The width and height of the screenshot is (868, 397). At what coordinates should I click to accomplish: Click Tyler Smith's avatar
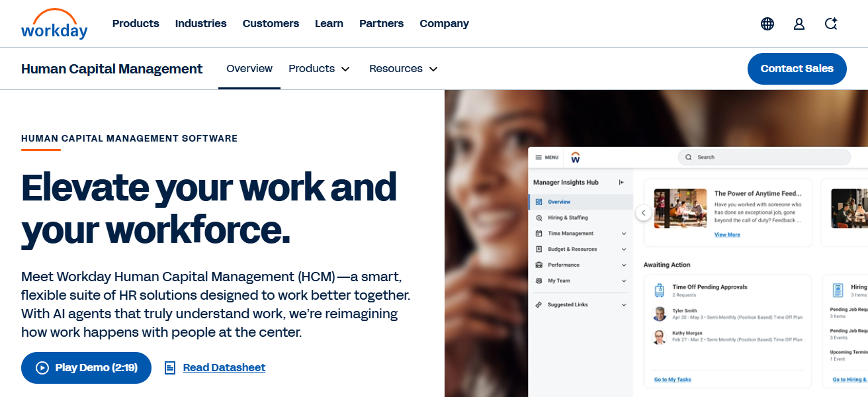(660, 314)
